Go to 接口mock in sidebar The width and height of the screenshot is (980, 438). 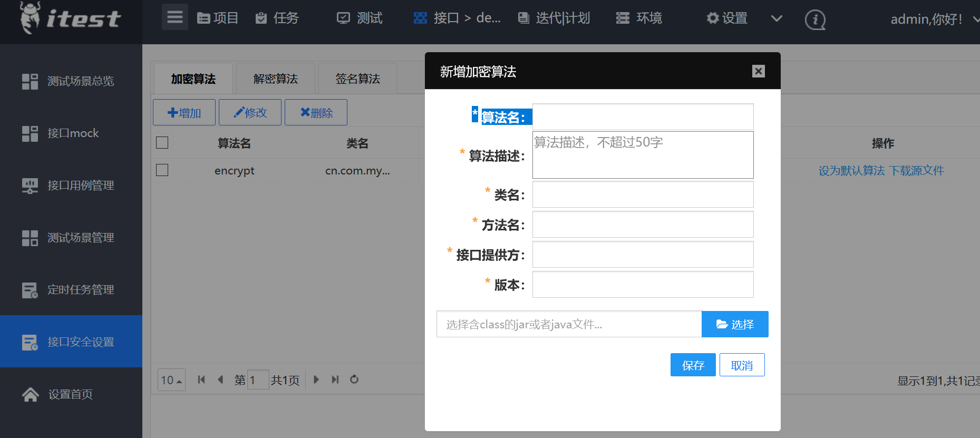point(71,133)
